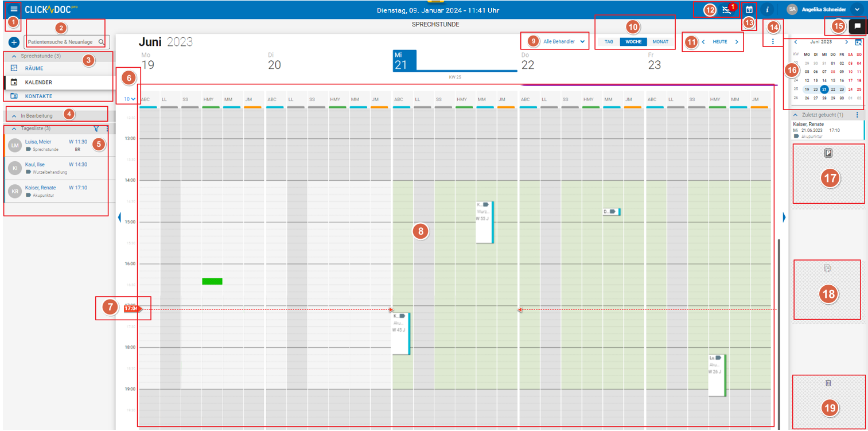Open the chat message icon
Viewport: 868px width, 431px height.
[858, 26]
